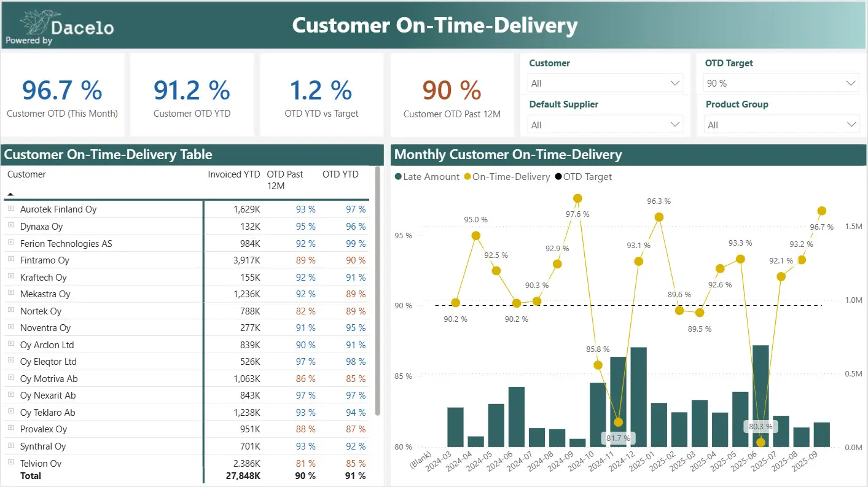The image size is (868, 487).
Task: Open the Default Supplier dropdown
Action: (x=605, y=125)
